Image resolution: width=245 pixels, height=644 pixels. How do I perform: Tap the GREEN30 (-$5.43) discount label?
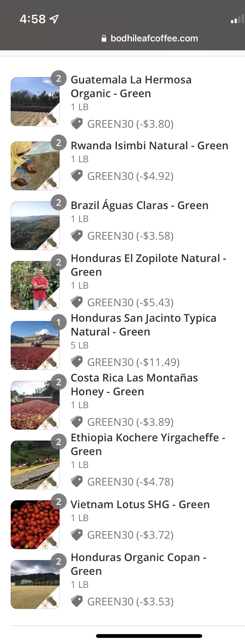click(130, 302)
